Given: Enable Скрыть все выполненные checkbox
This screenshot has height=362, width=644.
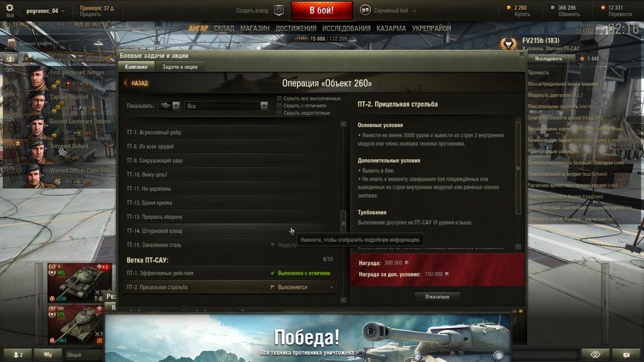Looking at the screenshot, I should pos(279,99).
